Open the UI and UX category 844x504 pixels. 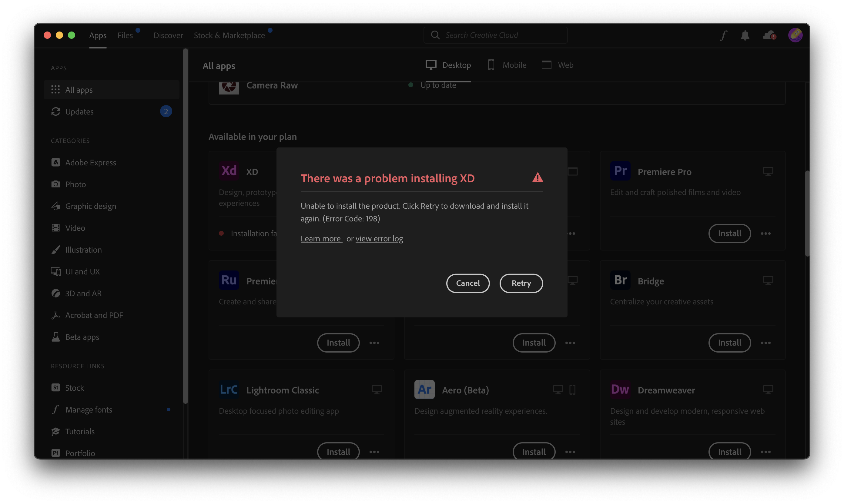(112, 271)
